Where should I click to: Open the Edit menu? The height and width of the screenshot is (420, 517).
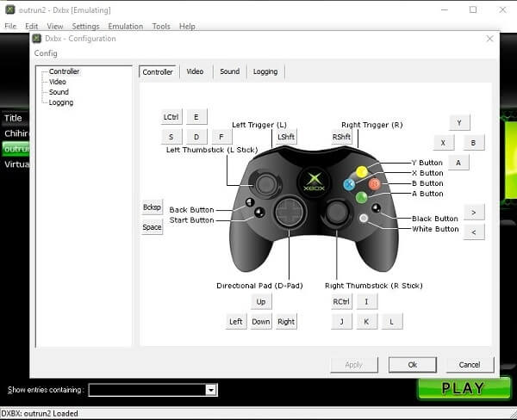click(32, 26)
